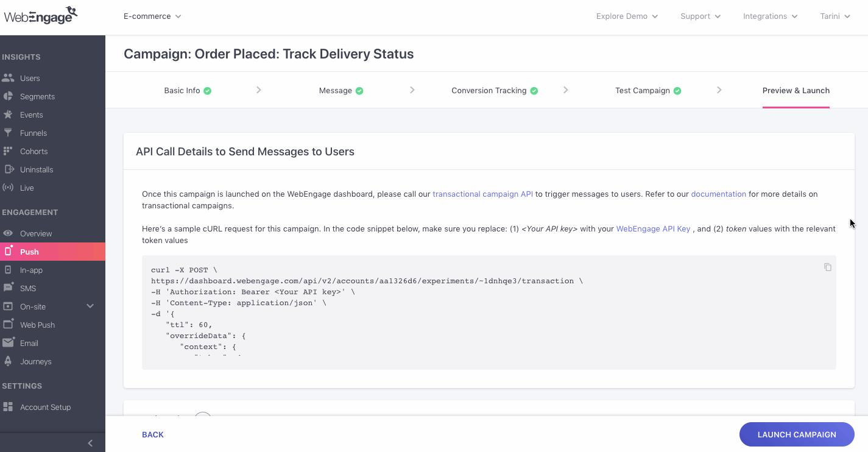Viewport: 868px width, 452px height.
Task: Click the Users sidebar icon
Action: pos(8,78)
